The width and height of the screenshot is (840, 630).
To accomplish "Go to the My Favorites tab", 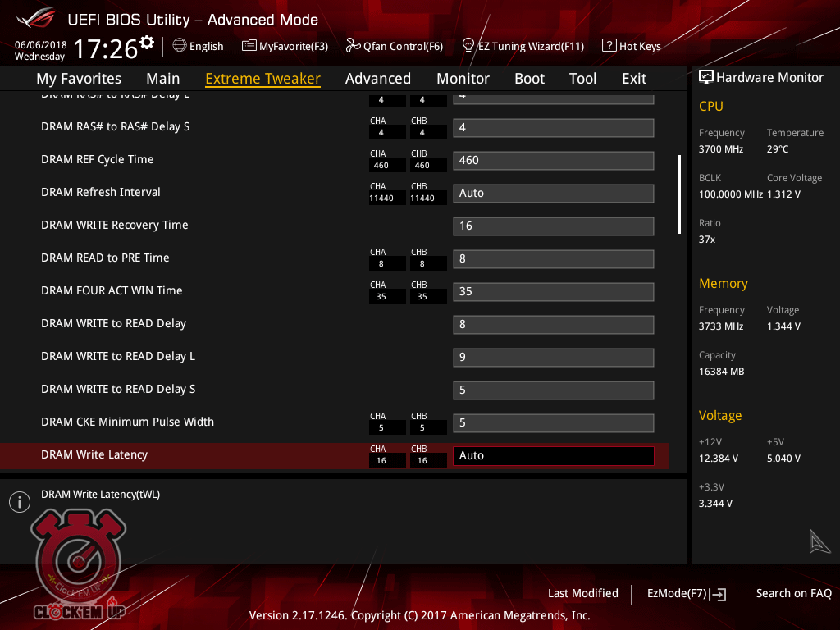I will (79, 79).
